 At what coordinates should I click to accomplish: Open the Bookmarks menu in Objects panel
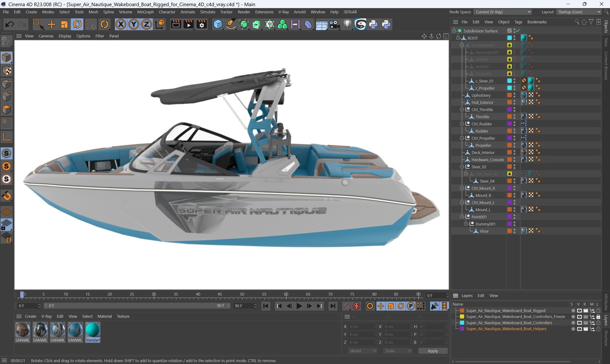537,22
